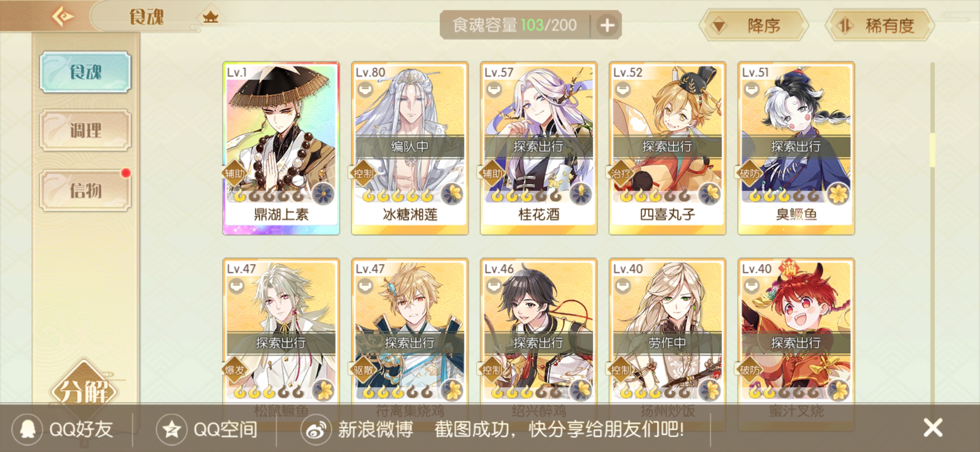Share screenshot to 新浪微博
The height and width of the screenshot is (452, 980).
click(x=357, y=429)
